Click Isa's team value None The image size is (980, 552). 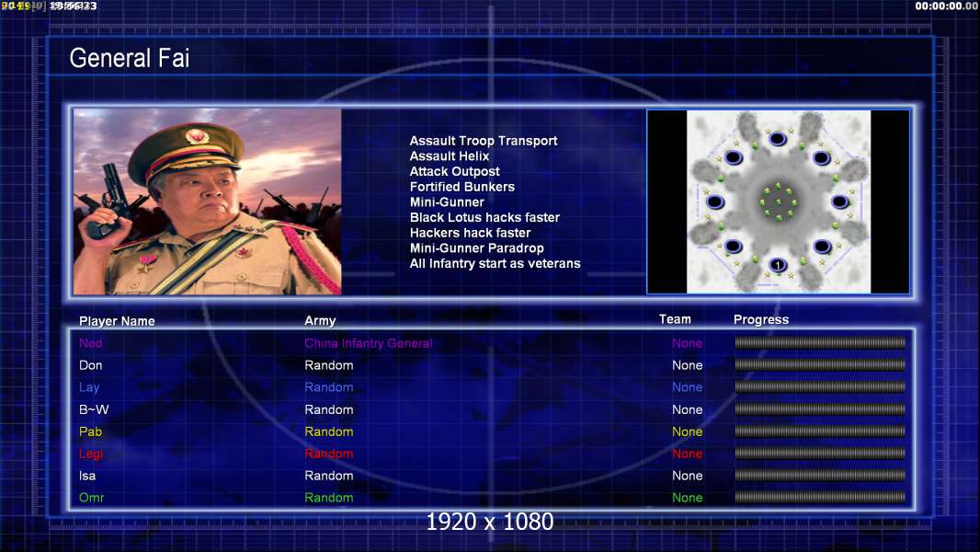point(687,476)
